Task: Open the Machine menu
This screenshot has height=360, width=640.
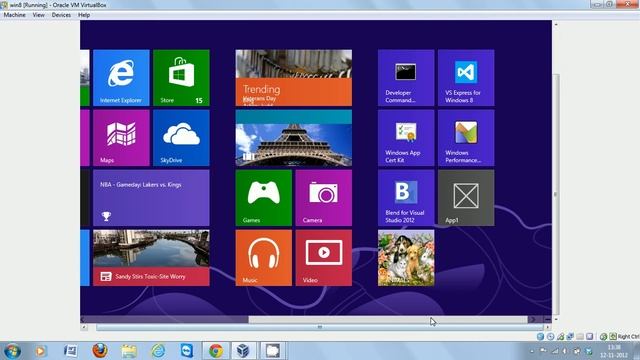Action: tap(15, 15)
